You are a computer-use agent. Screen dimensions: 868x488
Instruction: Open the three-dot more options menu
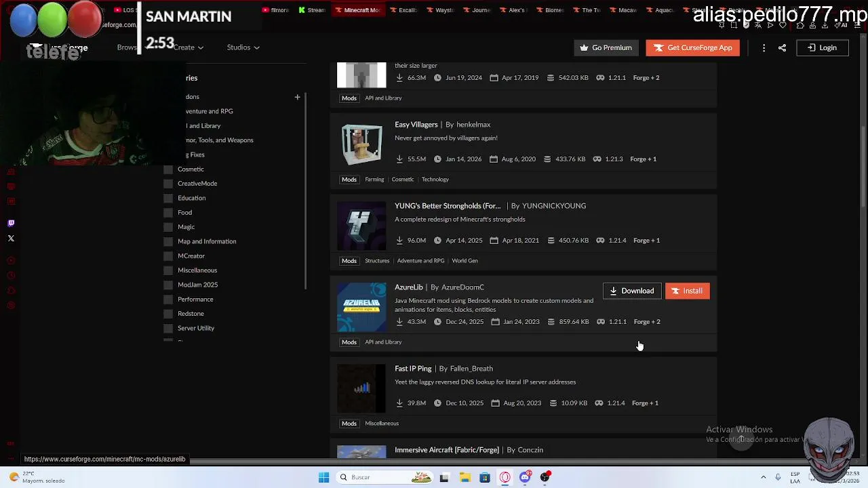[x=764, y=47]
